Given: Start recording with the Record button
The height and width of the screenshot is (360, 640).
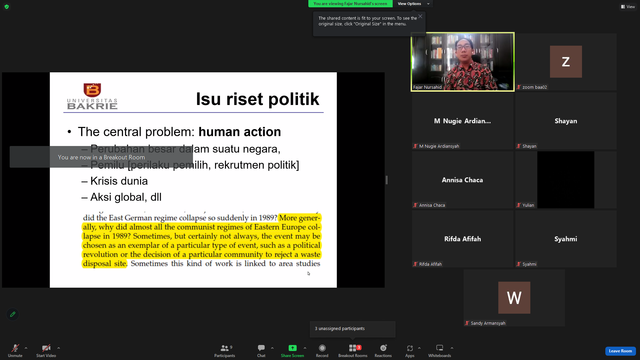Looking at the screenshot, I should click(x=322, y=350).
